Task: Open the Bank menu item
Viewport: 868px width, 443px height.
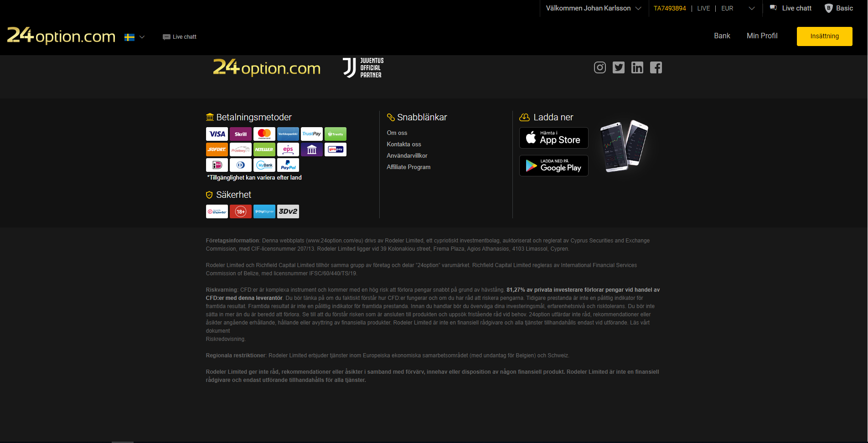Action: click(722, 36)
